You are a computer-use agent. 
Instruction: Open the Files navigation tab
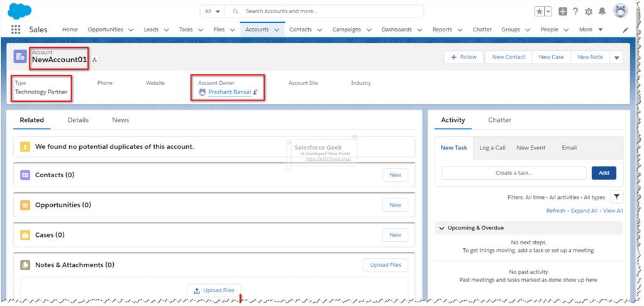(x=219, y=30)
